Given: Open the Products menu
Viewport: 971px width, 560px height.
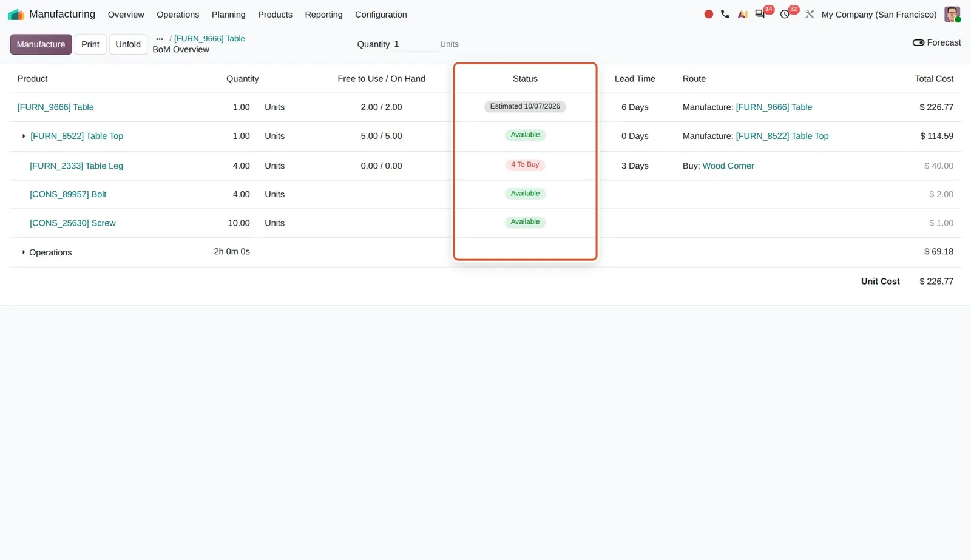Looking at the screenshot, I should [275, 15].
